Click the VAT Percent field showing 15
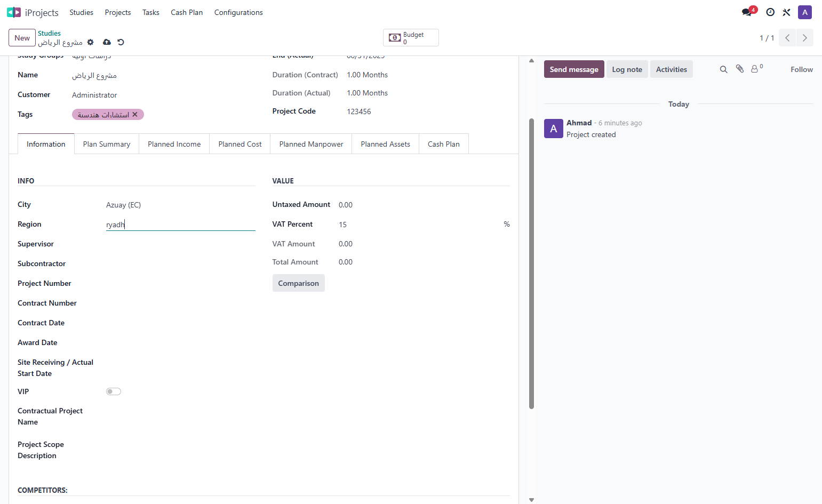Screen dimensions: 822x504 click(419, 225)
